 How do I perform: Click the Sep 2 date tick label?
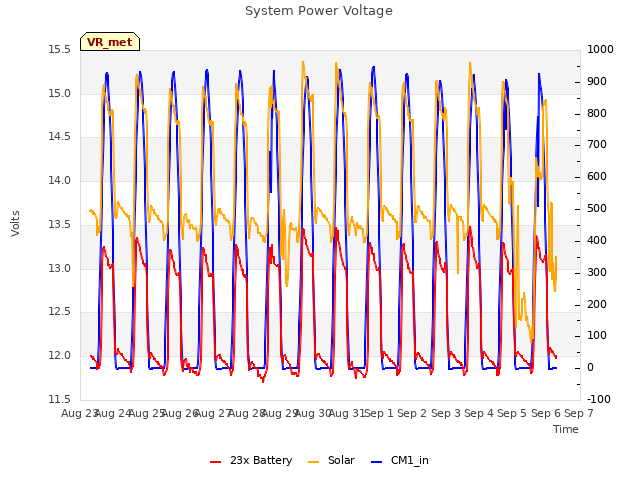tap(412, 414)
